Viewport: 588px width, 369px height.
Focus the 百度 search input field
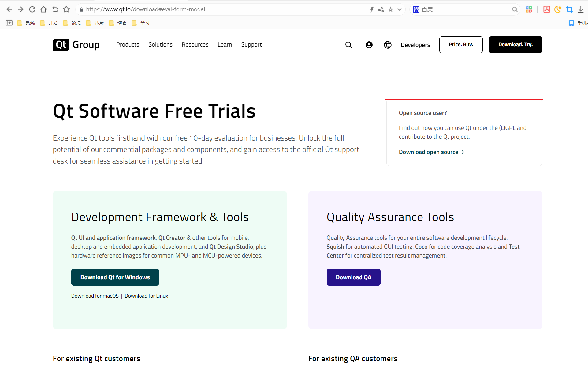(x=465, y=9)
